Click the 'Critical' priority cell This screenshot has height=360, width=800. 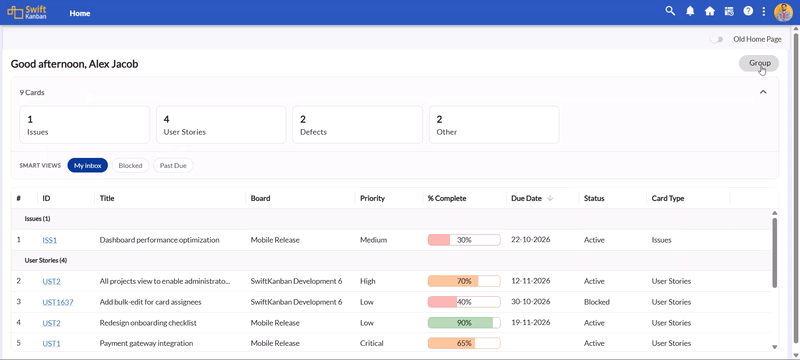tap(371, 343)
